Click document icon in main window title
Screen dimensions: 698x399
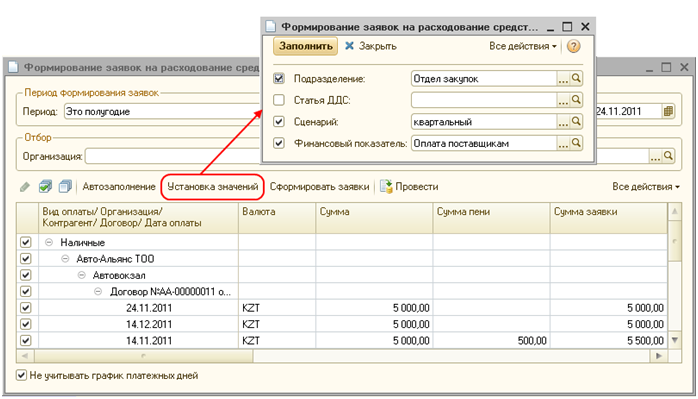(13, 67)
